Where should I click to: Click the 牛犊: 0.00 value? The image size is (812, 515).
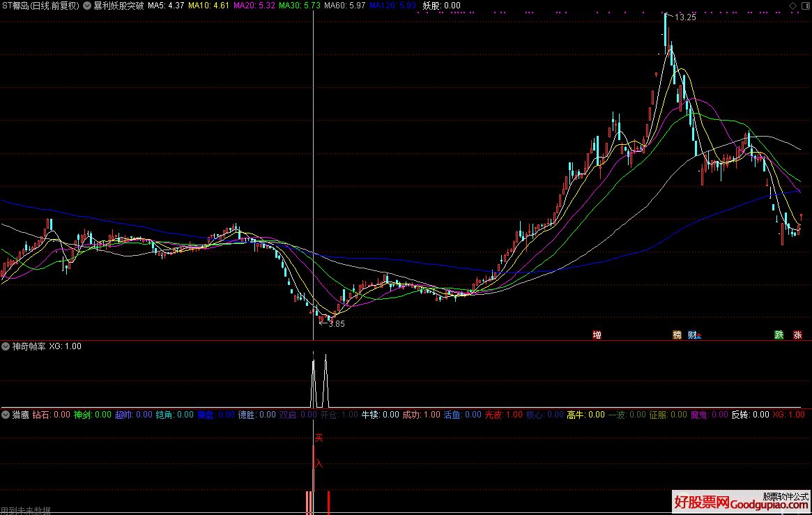click(380, 415)
